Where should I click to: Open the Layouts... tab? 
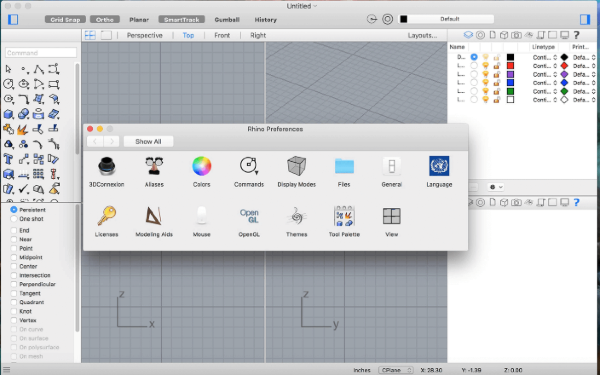[422, 35]
